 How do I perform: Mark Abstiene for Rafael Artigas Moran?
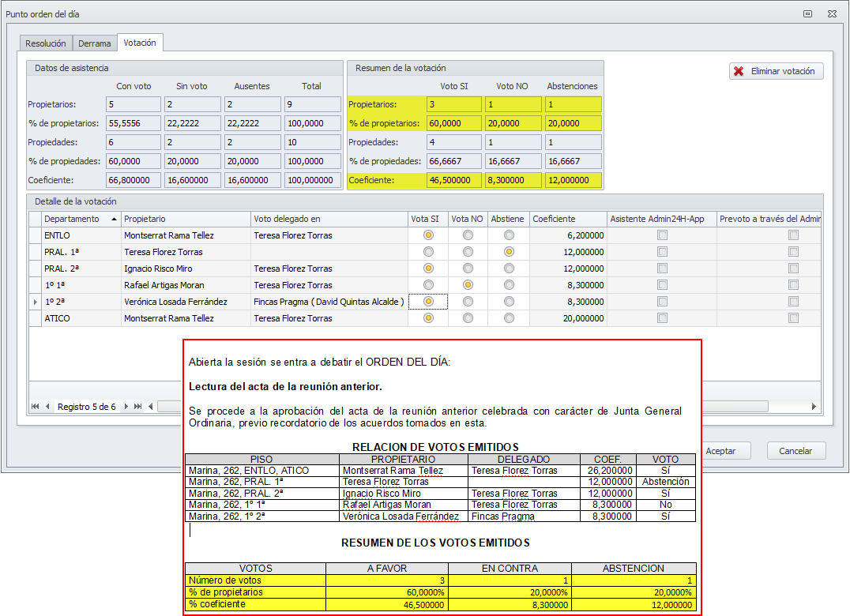point(509,285)
